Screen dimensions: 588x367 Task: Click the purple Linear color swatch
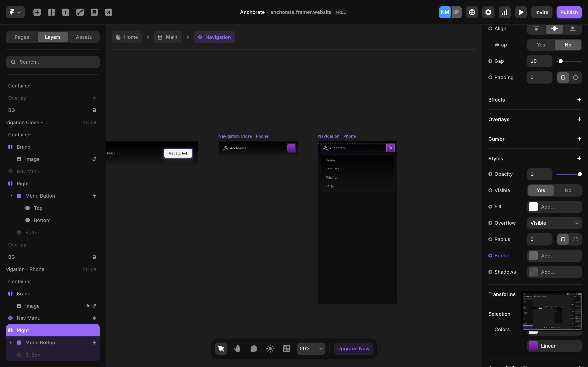[533, 346]
